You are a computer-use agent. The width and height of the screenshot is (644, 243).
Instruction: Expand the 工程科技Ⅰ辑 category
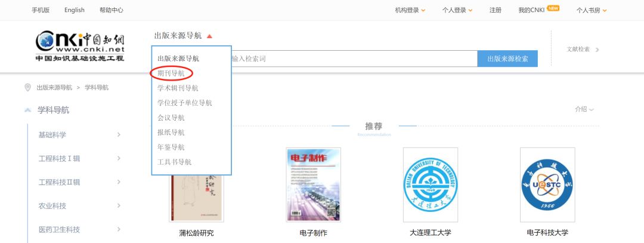(79, 158)
